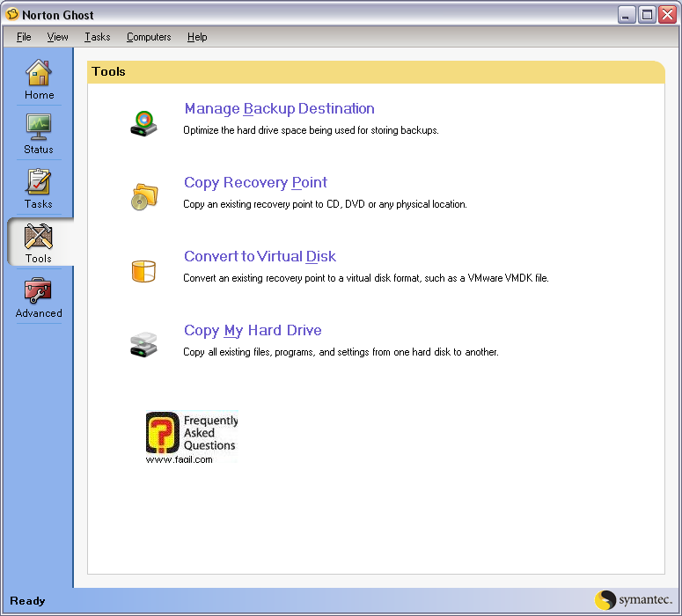Image resolution: width=682 pixels, height=616 pixels.
Task: Open the Home sidebar icon
Action: 39,74
